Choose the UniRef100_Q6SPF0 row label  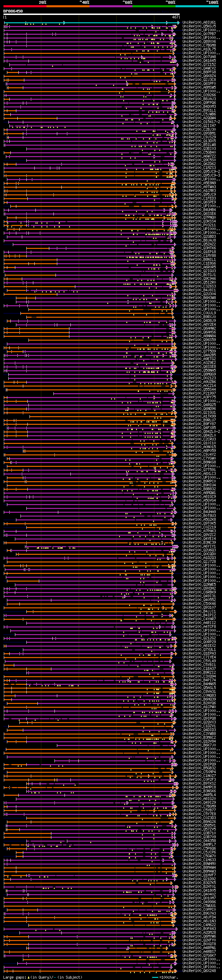coord(199,84)
